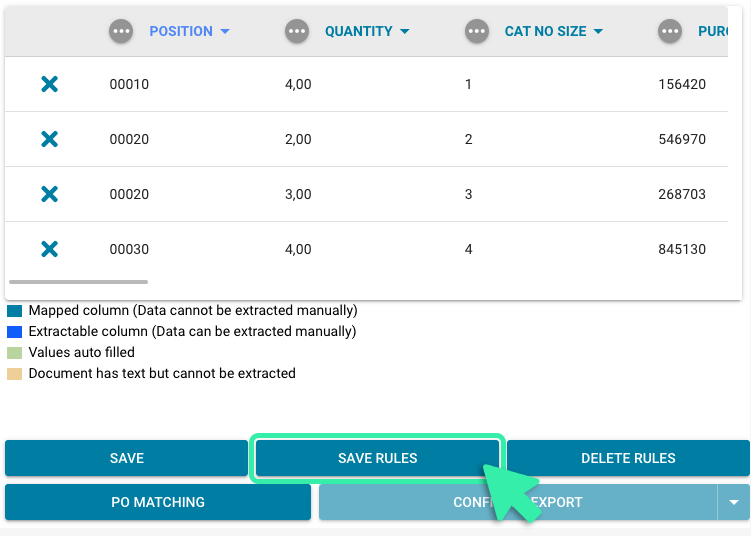Select quantity cell 2,00
Image resolution: width=751 pixels, height=536 pixels.
click(298, 139)
